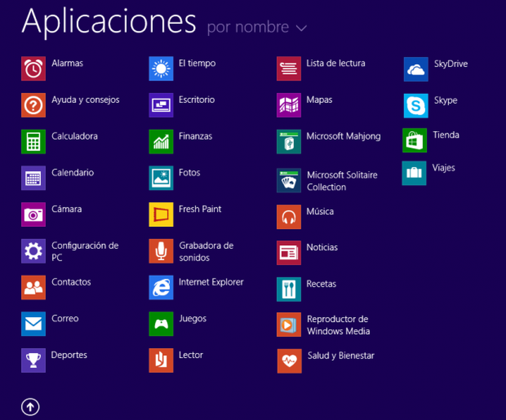Screen dimensions: 506x420
Task: Open Configuración de PC
Action: [33, 251]
